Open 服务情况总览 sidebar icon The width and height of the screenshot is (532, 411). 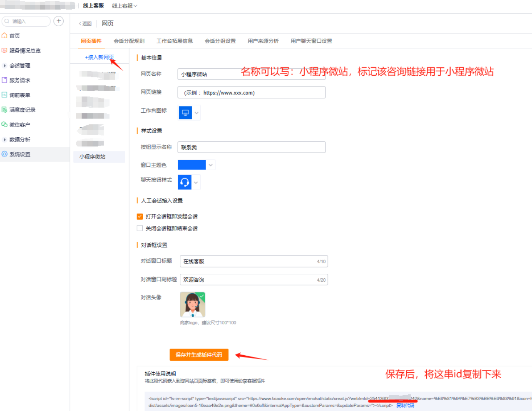click(5, 50)
